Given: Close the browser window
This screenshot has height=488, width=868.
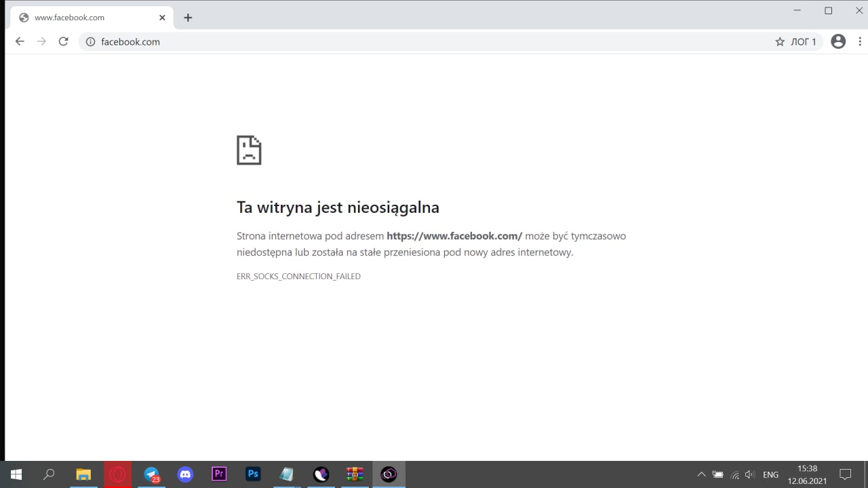Looking at the screenshot, I should [x=859, y=10].
